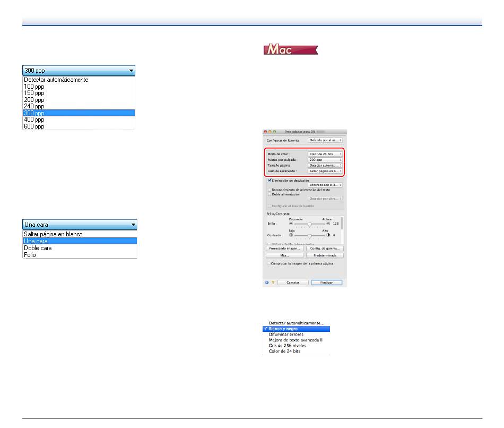This screenshot has height=428, width=504.
Task: Open the Lado de escaneado dropdown
Action: point(325,171)
